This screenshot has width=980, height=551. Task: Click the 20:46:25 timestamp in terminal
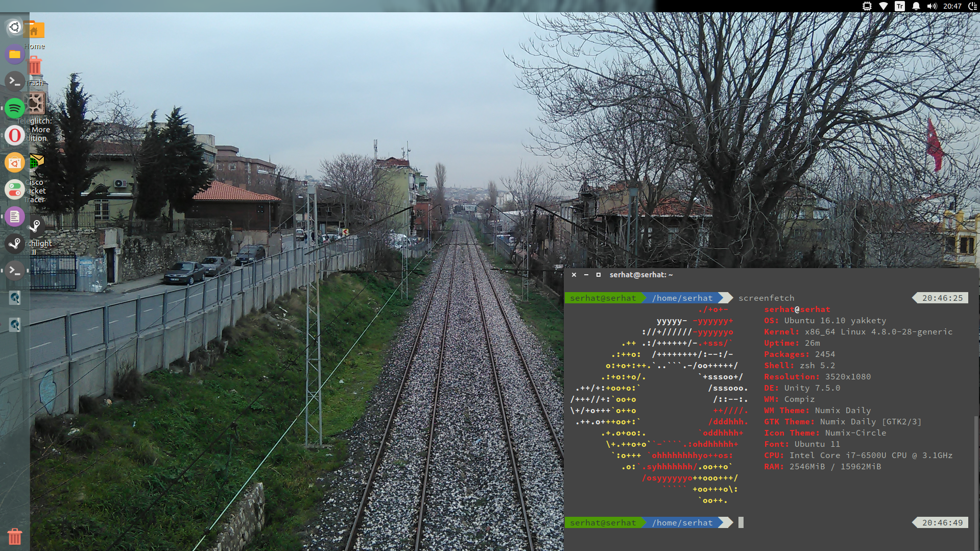point(942,298)
